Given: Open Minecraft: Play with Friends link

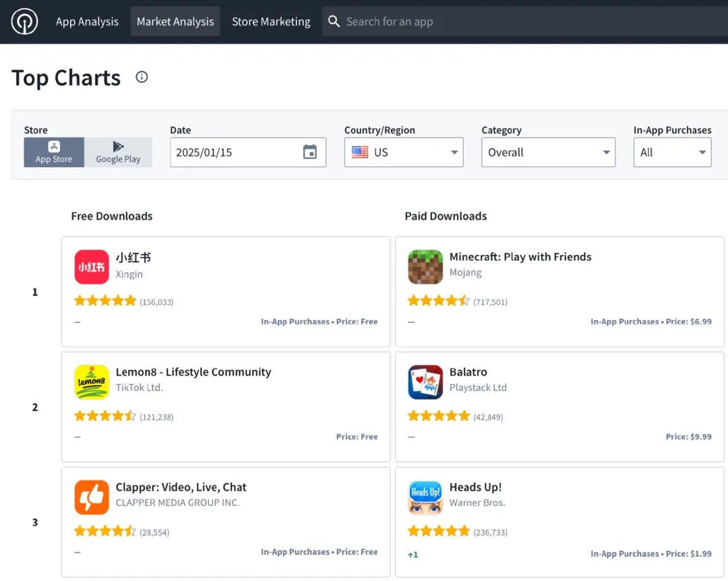Looking at the screenshot, I should point(520,257).
